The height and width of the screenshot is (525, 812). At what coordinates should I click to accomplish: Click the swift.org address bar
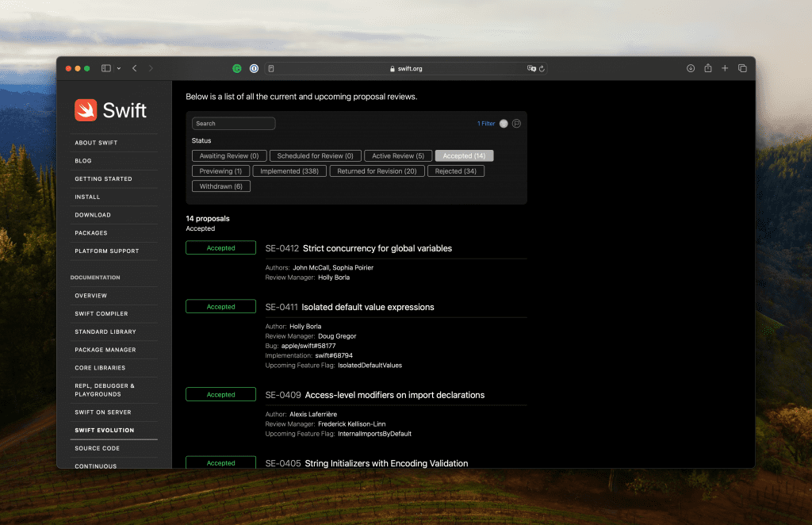click(406, 69)
